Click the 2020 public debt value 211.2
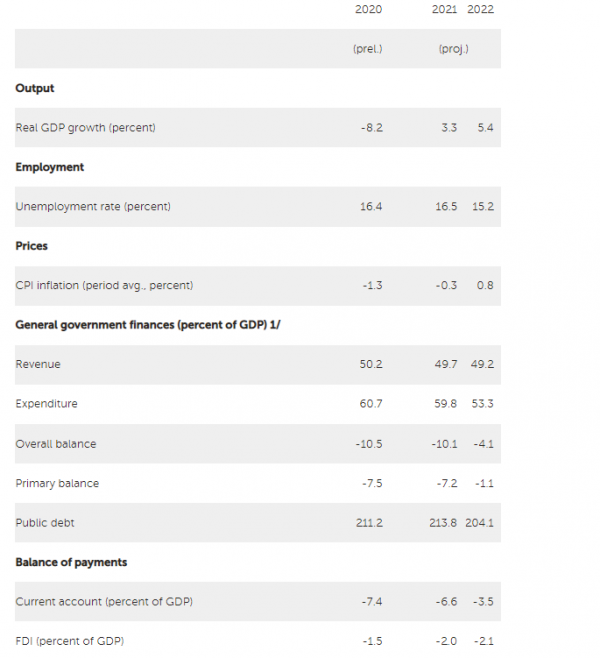 click(x=369, y=523)
